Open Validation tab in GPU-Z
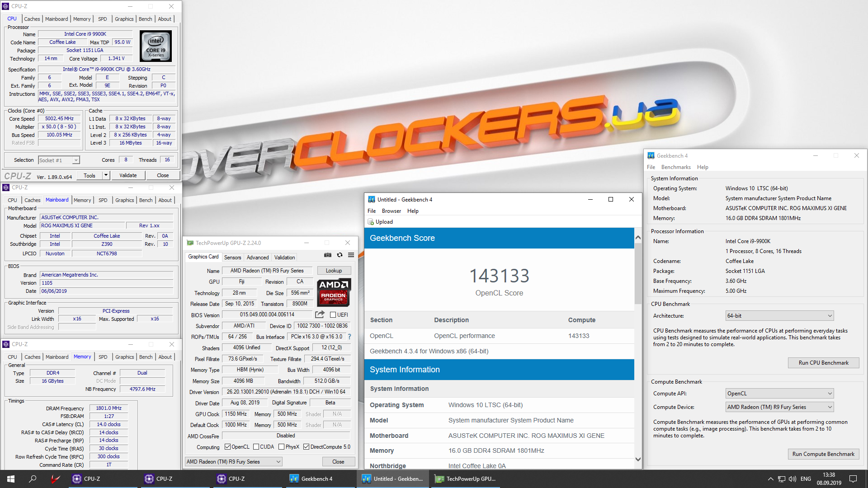The width and height of the screenshot is (868, 488). [285, 258]
